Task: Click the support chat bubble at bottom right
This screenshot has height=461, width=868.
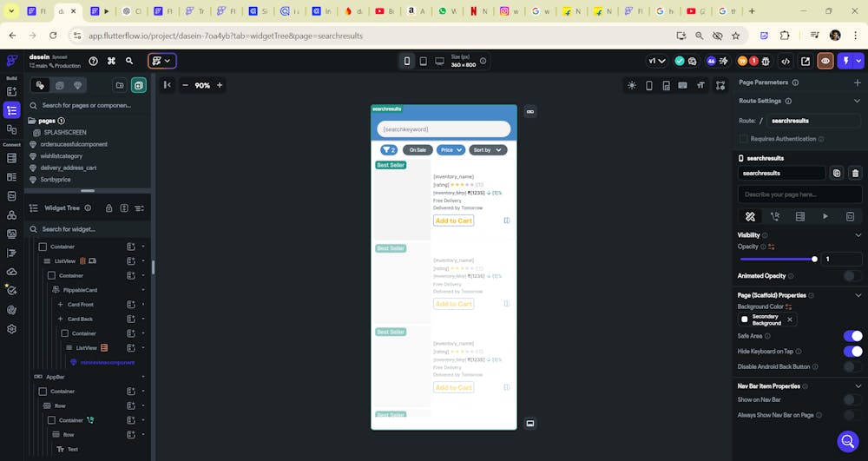Action: pyautogui.click(x=847, y=441)
